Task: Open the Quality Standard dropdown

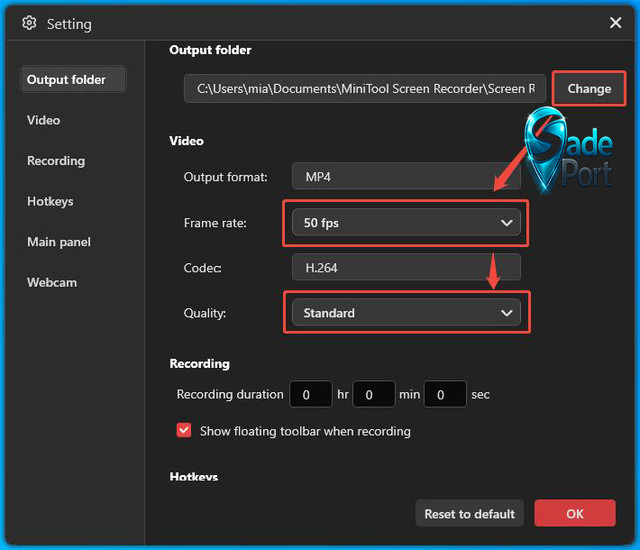Action: click(x=406, y=313)
